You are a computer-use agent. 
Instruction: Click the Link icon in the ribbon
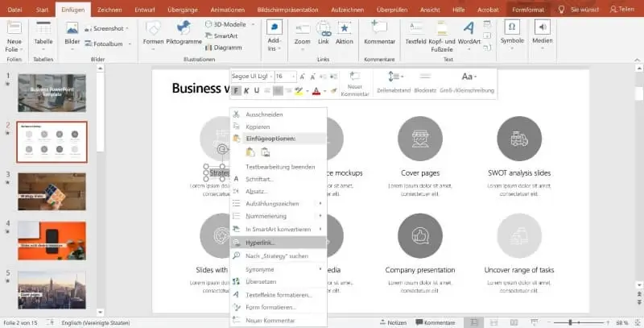323,32
